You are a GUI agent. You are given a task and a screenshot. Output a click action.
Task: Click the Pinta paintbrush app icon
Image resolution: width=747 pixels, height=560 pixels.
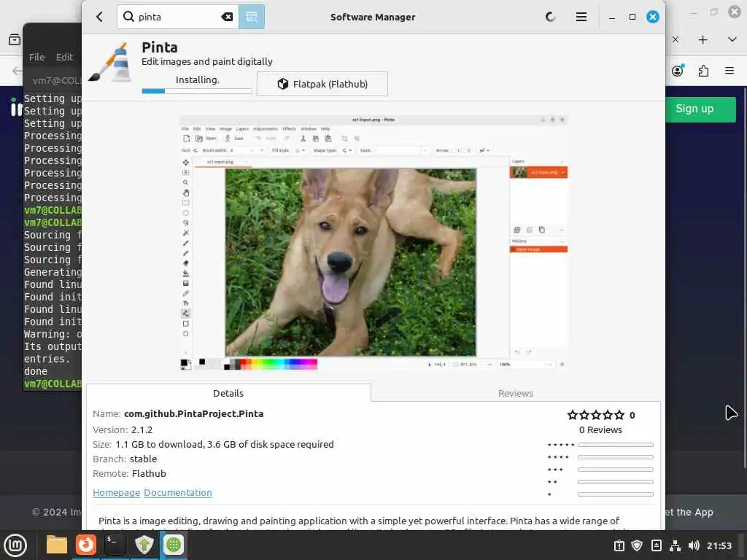click(x=111, y=63)
